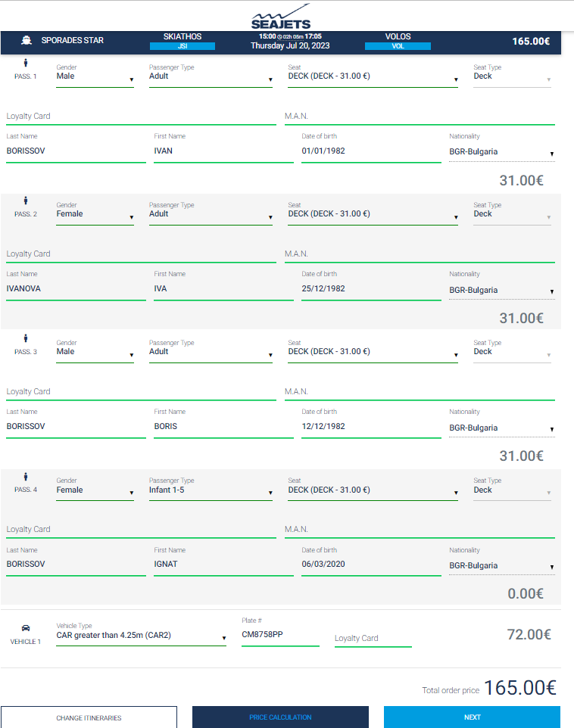Expand the Vehicle Type dropdown

coord(141,636)
